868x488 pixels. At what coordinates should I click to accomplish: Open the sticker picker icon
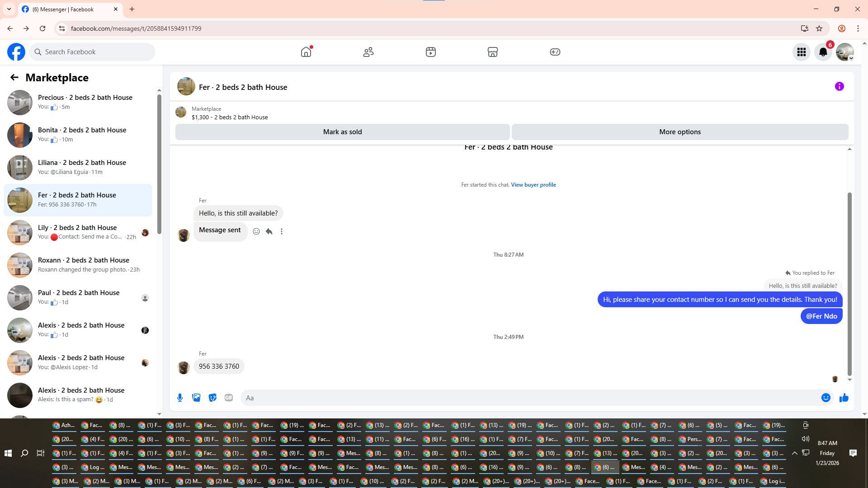tap(212, 398)
